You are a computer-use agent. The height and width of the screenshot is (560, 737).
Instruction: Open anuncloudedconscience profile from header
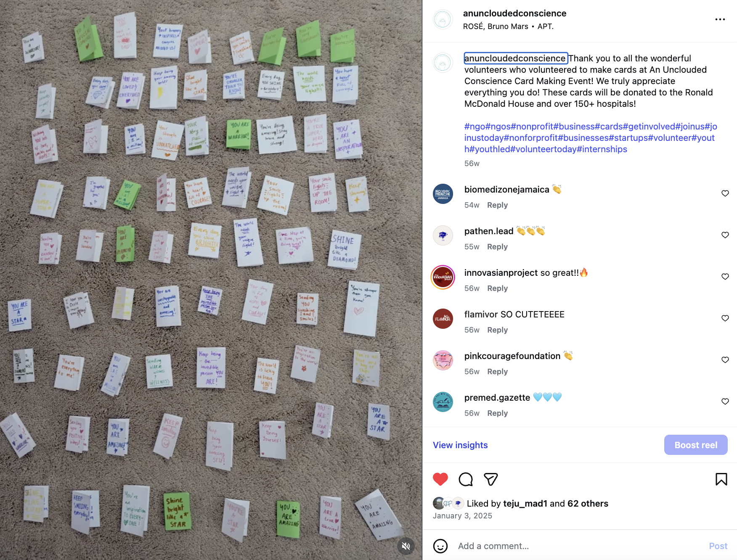(x=514, y=13)
